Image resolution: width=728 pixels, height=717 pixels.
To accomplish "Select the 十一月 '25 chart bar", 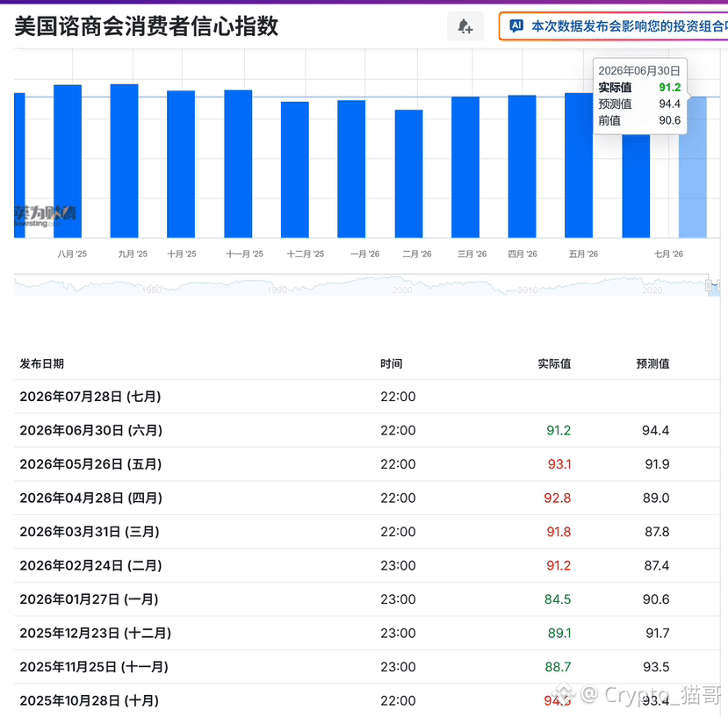I will 238,164.
